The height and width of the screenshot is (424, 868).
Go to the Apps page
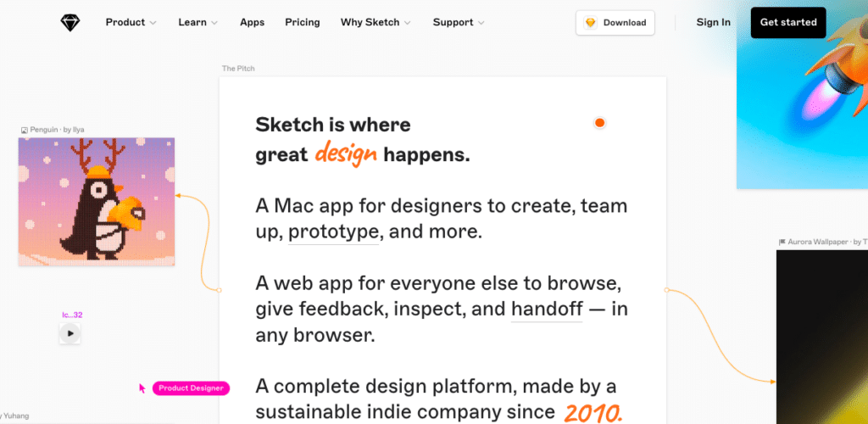(252, 23)
